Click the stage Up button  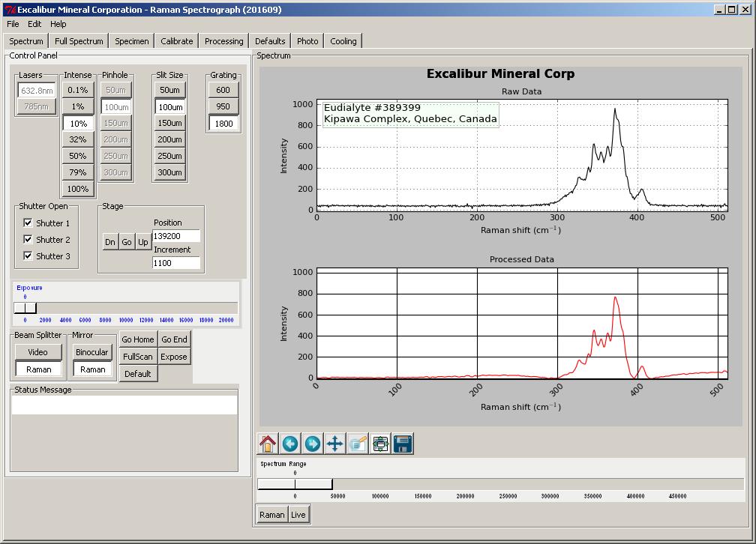(x=143, y=242)
